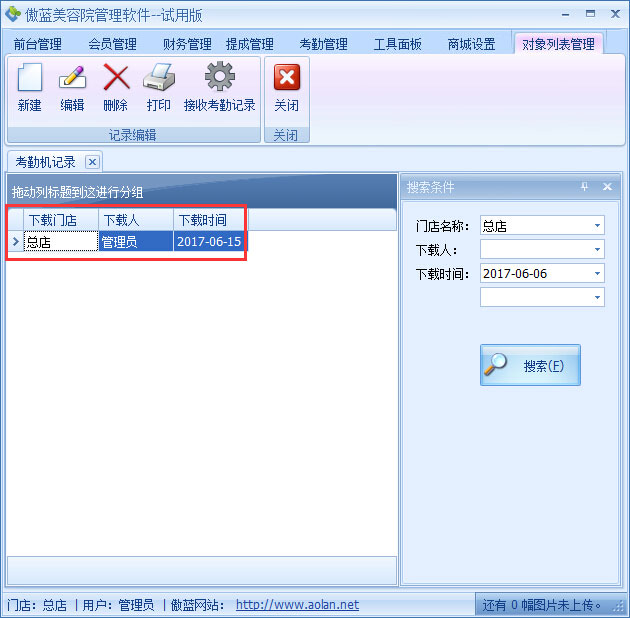Minimize the 傲蓝美容院管理软件 window
This screenshot has height=618, width=630.
566,14
